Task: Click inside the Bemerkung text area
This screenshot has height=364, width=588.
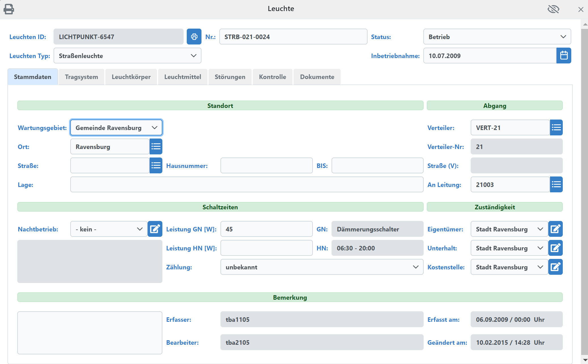Action: 89,333
